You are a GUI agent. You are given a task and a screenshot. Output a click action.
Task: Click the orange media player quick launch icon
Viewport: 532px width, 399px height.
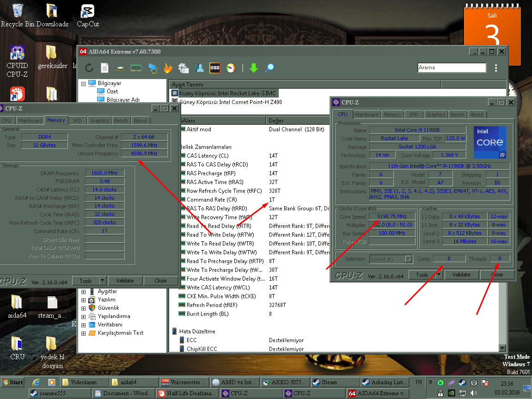[x=52, y=382]
